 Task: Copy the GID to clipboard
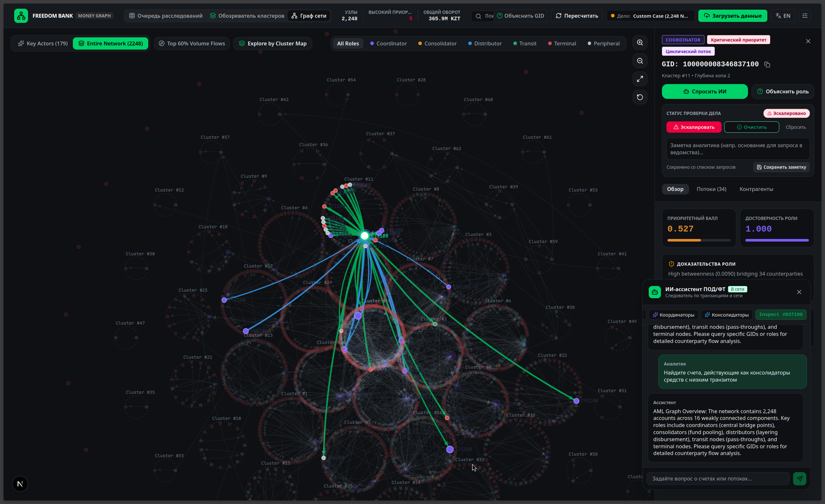pos(767,65)
